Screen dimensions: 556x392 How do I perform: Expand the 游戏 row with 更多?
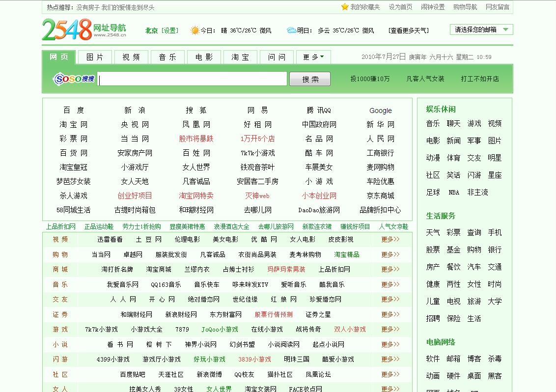(389, 329)
